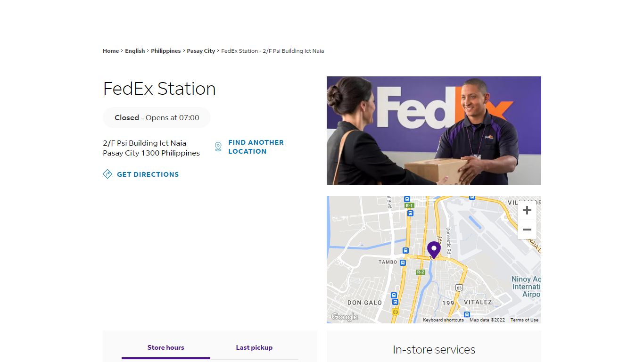644x362 pixels.
Task: Open Pasay City breadcrumb link
Action: click(201, 51)
